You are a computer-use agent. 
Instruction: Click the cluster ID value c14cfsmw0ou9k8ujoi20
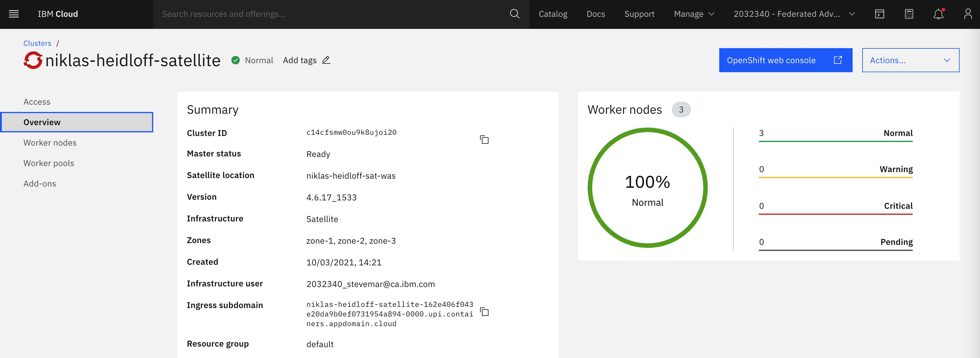coord(351,132)
